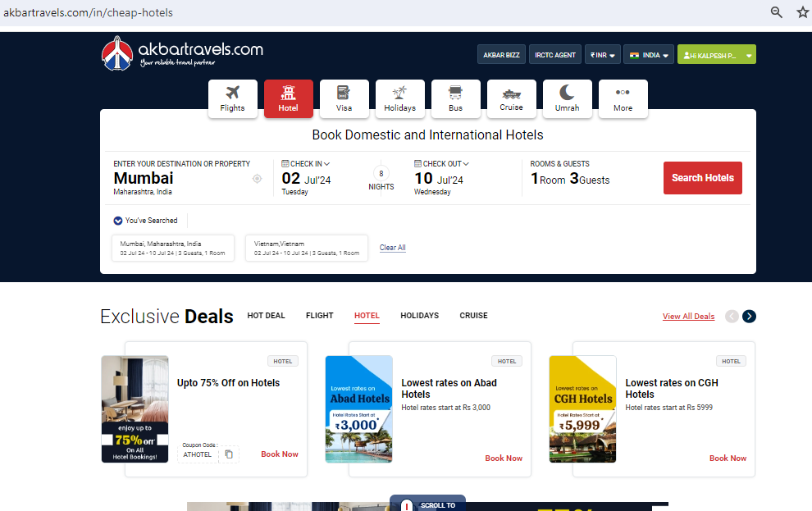Open the Hi Kalpesh account dropdown

pos(717,55)
